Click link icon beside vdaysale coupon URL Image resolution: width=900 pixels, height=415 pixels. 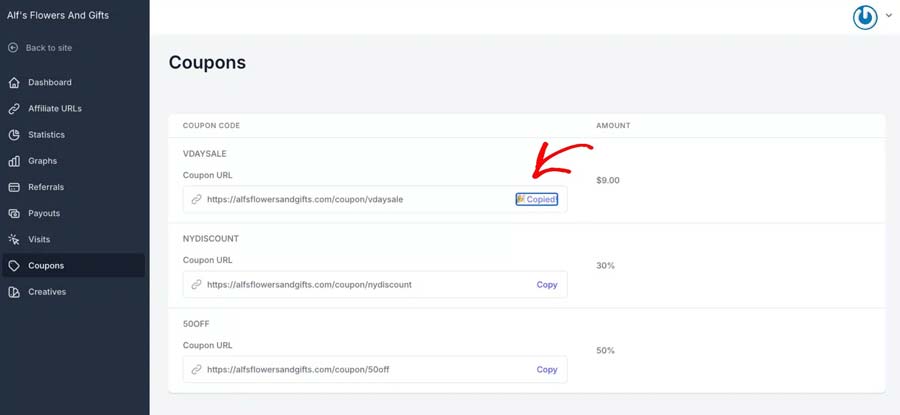tap(196, 200)
